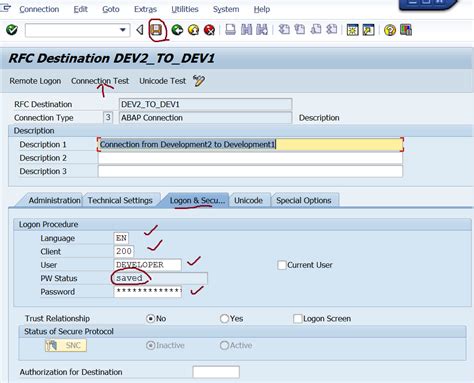Open the system menu icon at top-left
474x383 pixels.
coord(5,8)
